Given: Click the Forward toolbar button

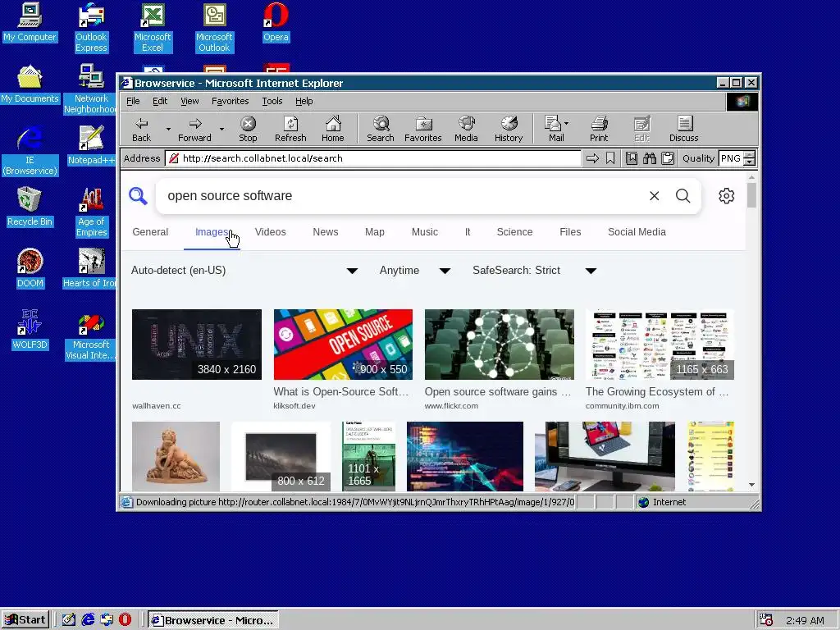Looking at the screenshot, I should click(x=195, y=129).
